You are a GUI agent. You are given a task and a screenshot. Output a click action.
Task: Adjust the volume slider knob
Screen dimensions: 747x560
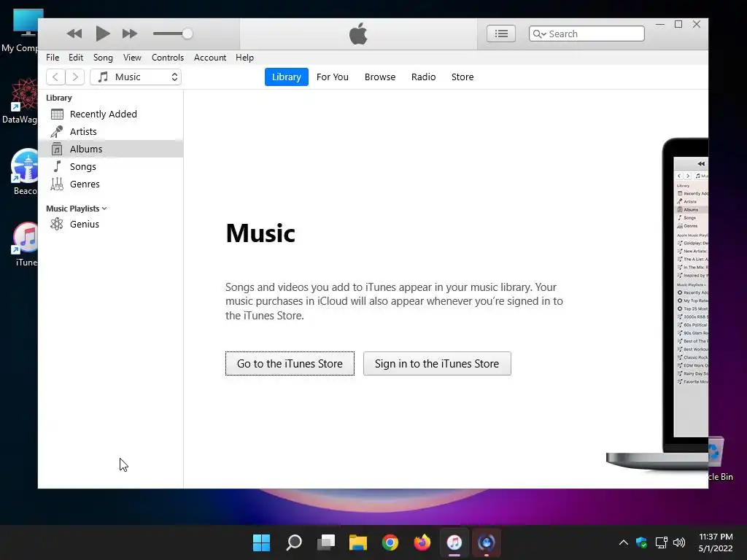pos(187,34)
